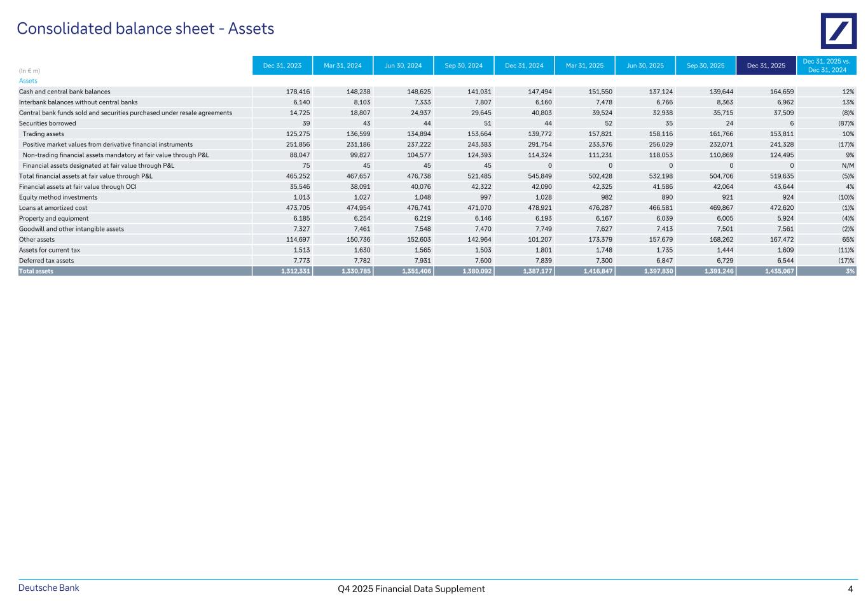Click the (87)% change for Securities borrowed
Viewport: 868px width, 601px height.
(846, 123)
